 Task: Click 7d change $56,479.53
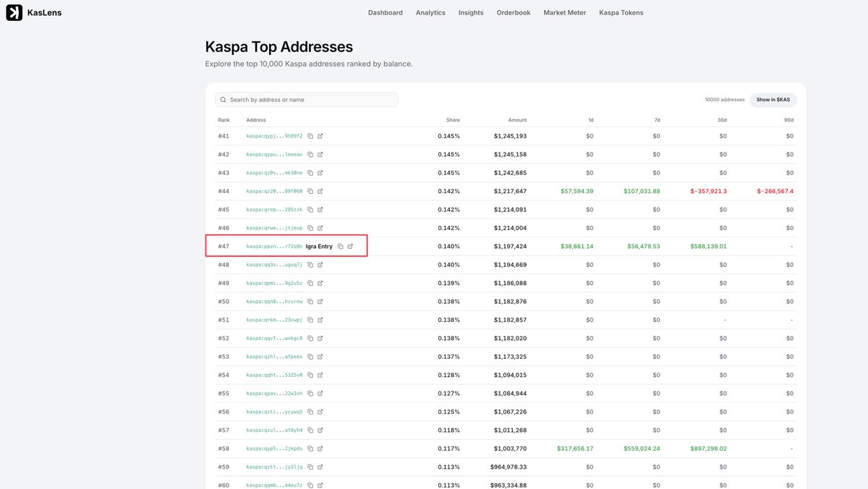point(642,247)
